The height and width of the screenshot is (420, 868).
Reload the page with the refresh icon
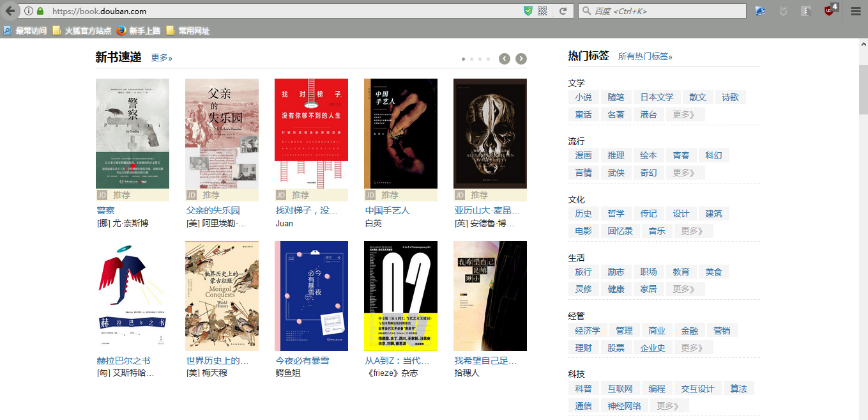coord(563,11)
